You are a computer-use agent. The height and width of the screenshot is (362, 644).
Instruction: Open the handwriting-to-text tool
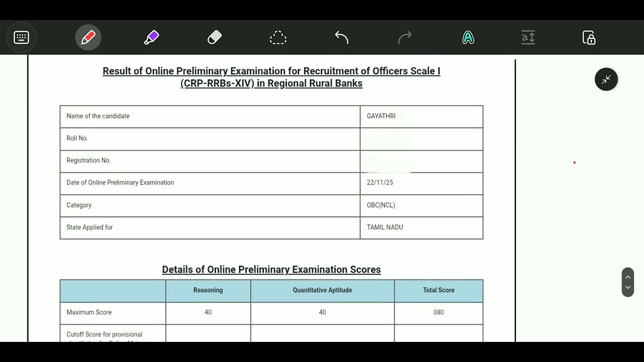[x=468, y=38]
